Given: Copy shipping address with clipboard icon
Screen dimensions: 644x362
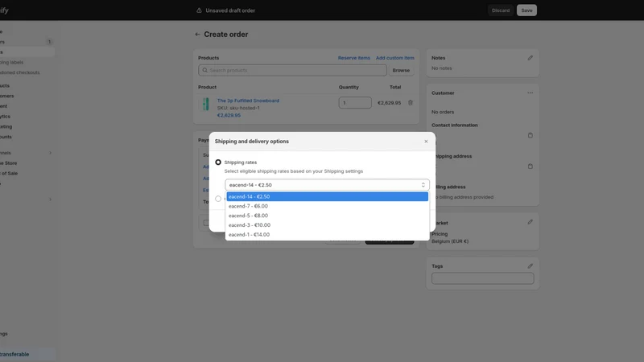Looking at the screenshot, I should pos(530,167).
